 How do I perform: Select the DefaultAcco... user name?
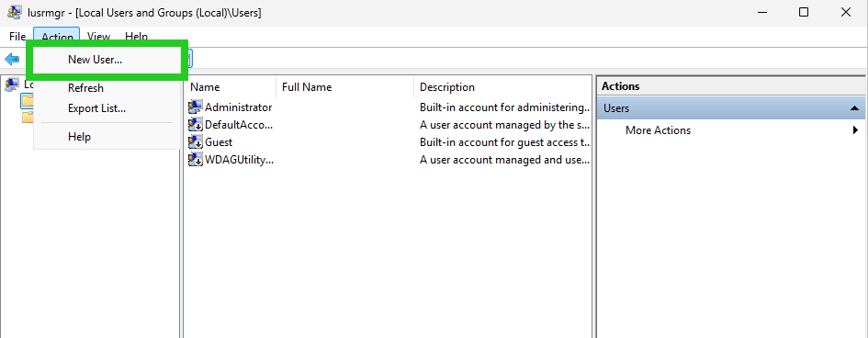point(239,125)
